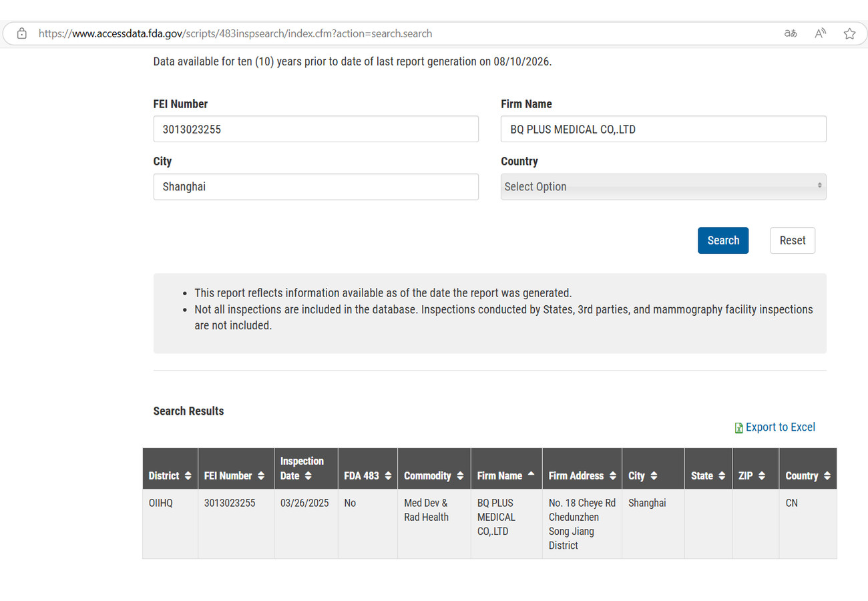
Task: Select the FDA 483 'No' cell
Action: tap(368, 524)
